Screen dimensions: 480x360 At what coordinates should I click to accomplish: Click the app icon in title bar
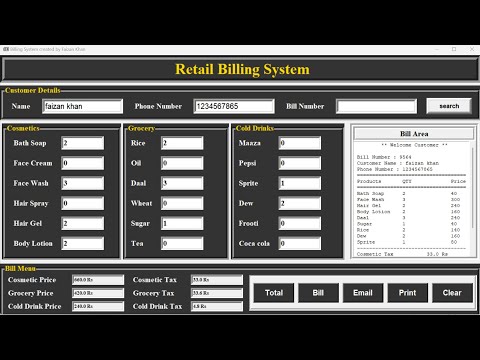[x=6, y=49]
